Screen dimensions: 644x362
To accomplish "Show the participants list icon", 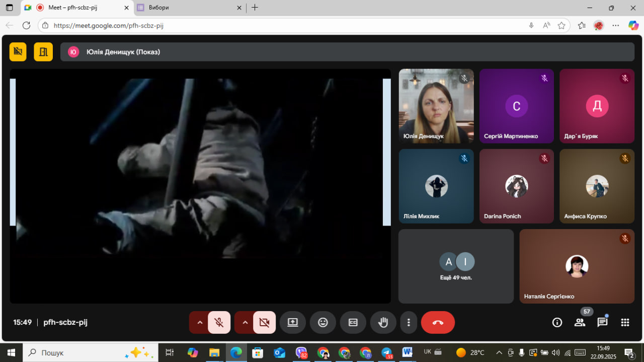I will pos(580,323).
